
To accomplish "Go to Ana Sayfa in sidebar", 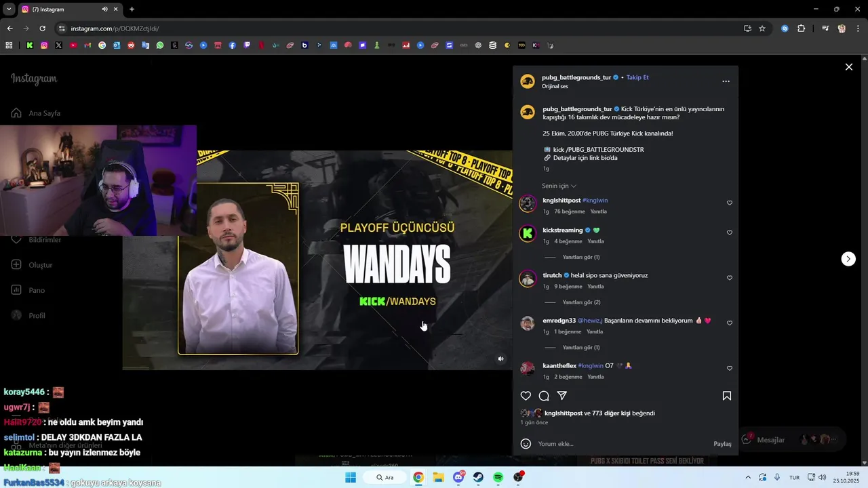I will click(36, 113).
